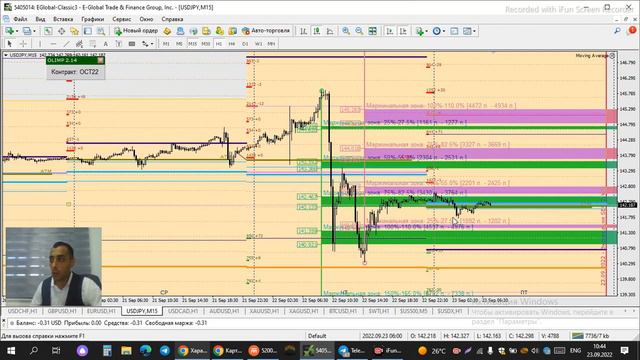Open the Вставка menu
The image size is (640, 360).
pos(63,19)
